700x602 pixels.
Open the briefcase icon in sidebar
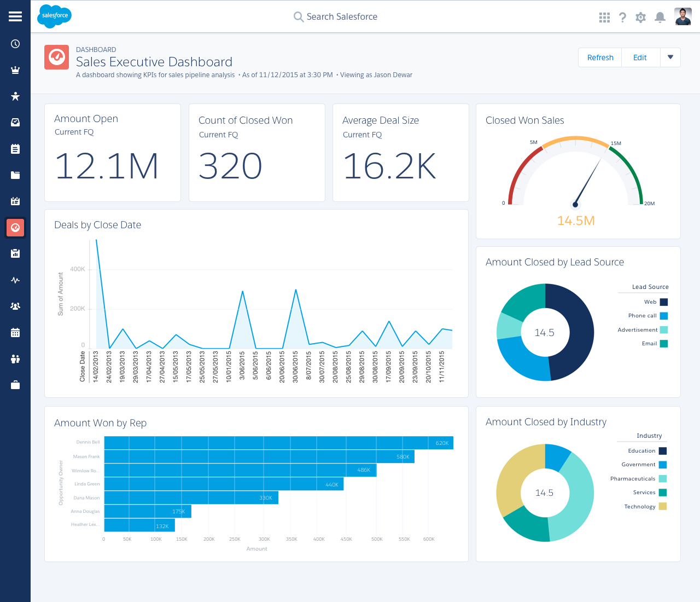coord(15,385)
